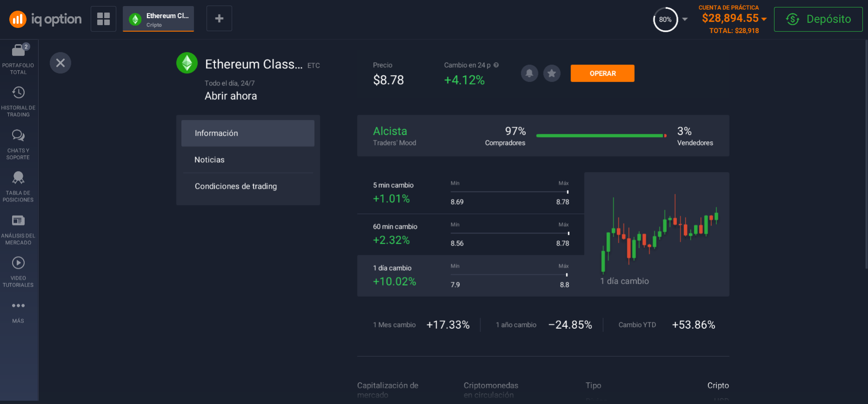
Task: Open Historial de Trading
Action: coord(18,101)
